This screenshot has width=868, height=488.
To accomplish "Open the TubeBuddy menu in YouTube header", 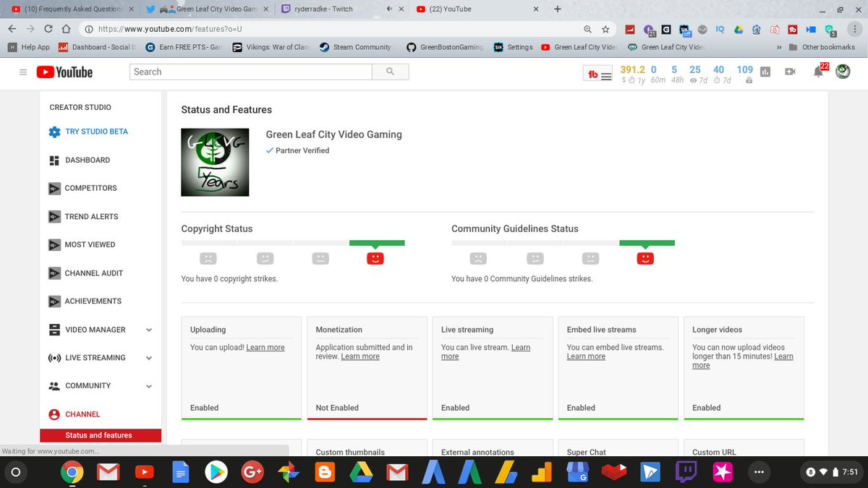I will tap(598, 74).
